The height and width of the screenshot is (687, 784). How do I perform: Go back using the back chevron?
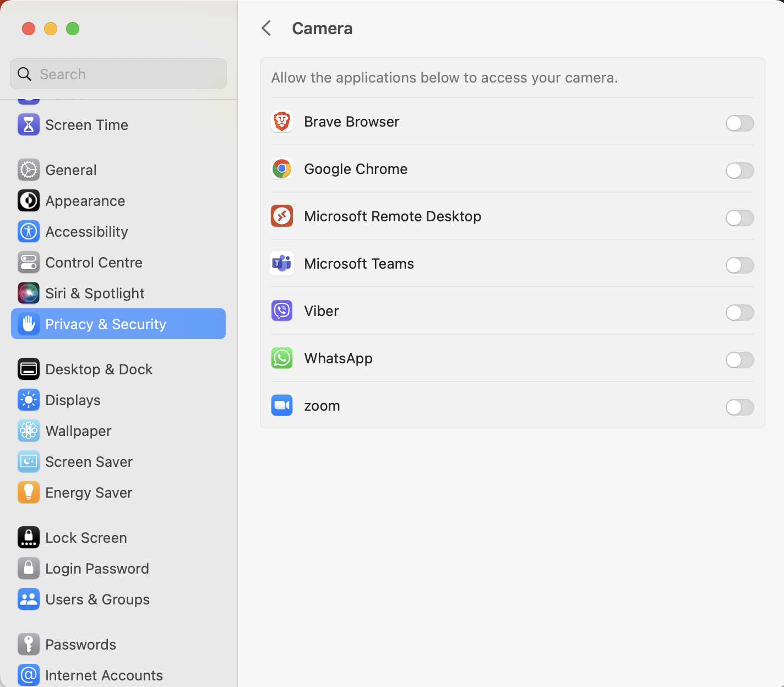click(266, 28)
